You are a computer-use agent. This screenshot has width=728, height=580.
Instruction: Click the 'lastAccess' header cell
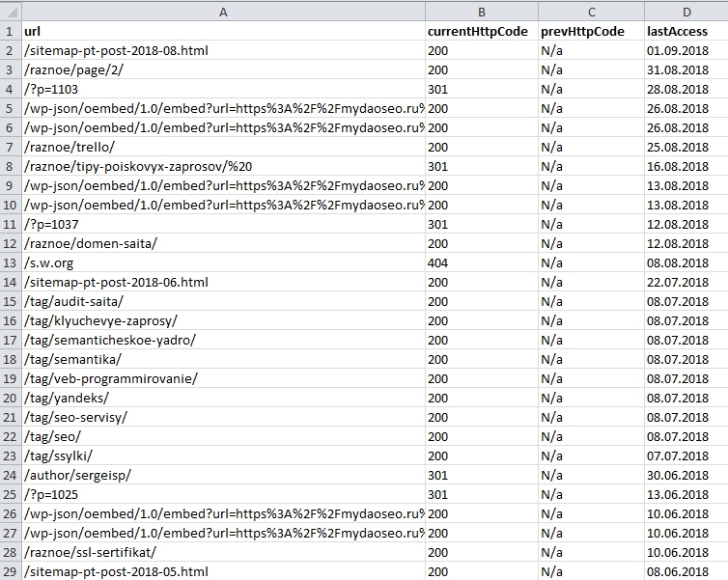click(x=686, y=31)
